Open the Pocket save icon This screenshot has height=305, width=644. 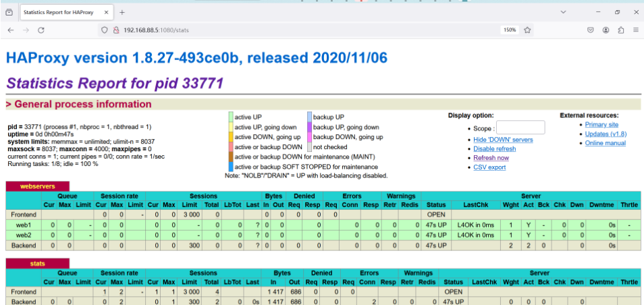click(590, 30)
